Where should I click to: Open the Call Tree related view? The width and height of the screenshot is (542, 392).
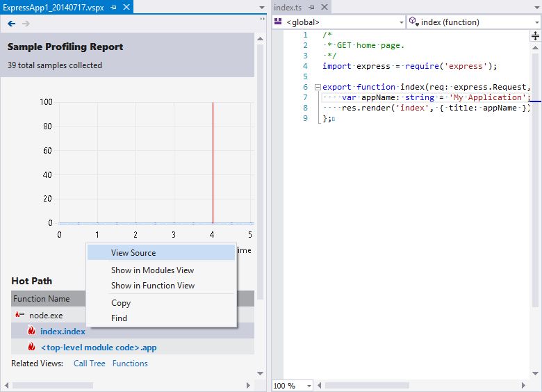(90, 364)
